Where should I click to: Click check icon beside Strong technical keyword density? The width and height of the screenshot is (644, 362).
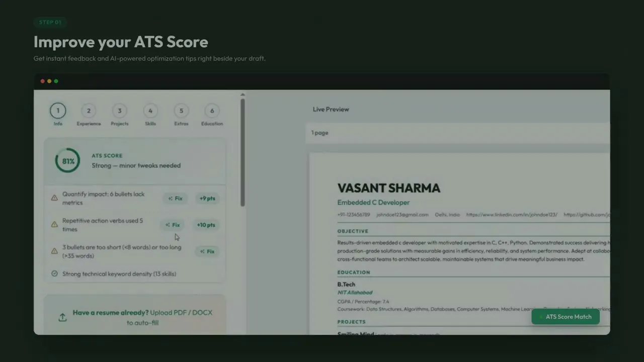point(54,274)
